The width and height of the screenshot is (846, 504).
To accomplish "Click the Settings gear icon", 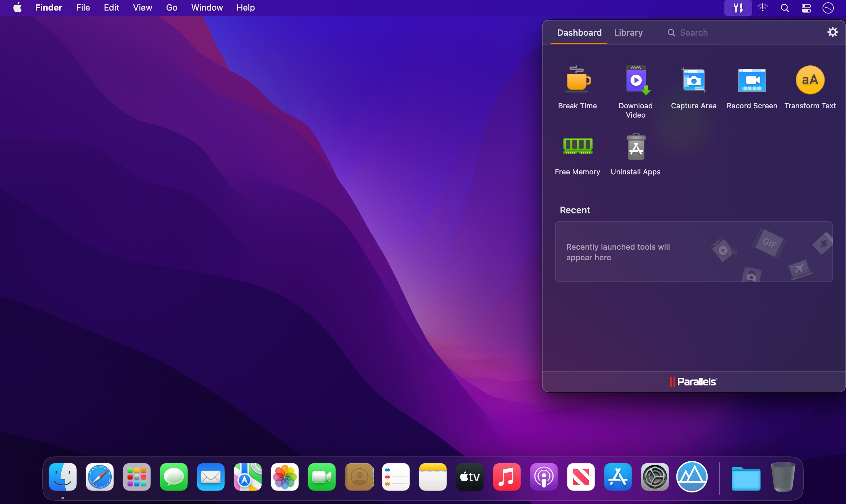I will tap(833, 32).
